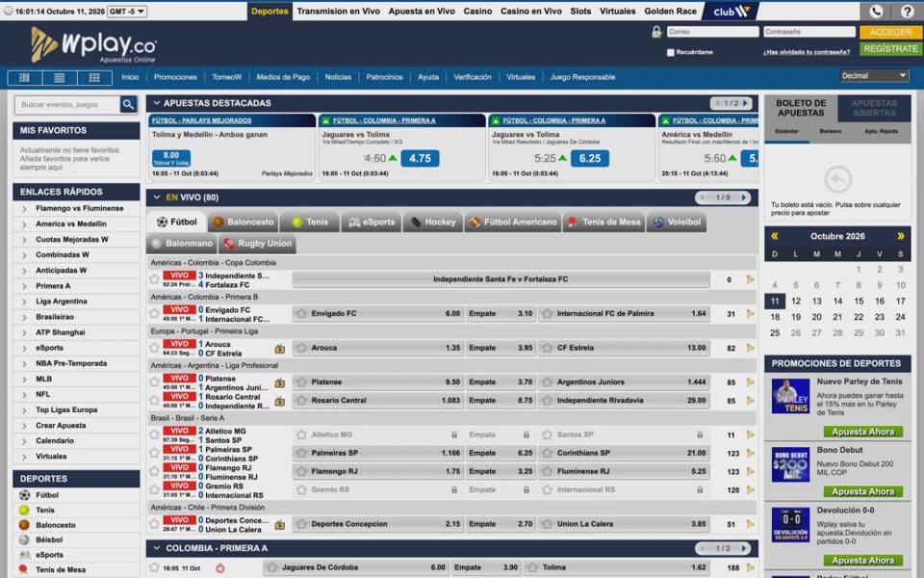Click the REGÍSTRATE button

[889, 49]
